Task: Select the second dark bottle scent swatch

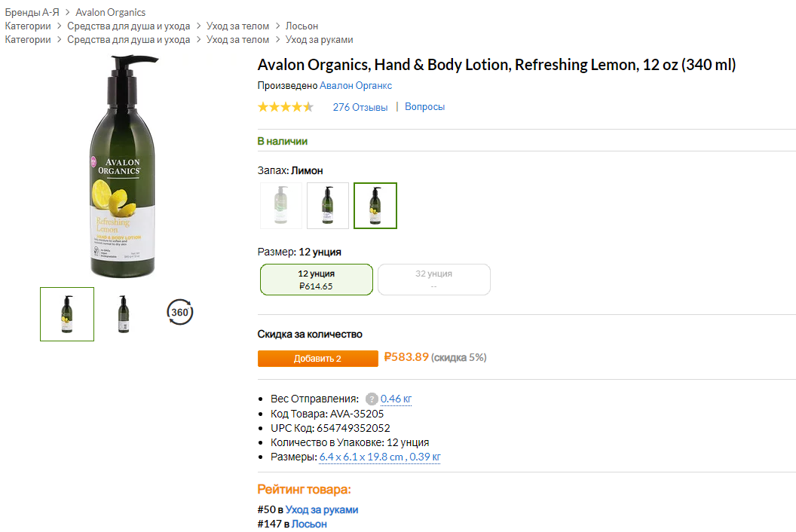Action: point(328,205)
